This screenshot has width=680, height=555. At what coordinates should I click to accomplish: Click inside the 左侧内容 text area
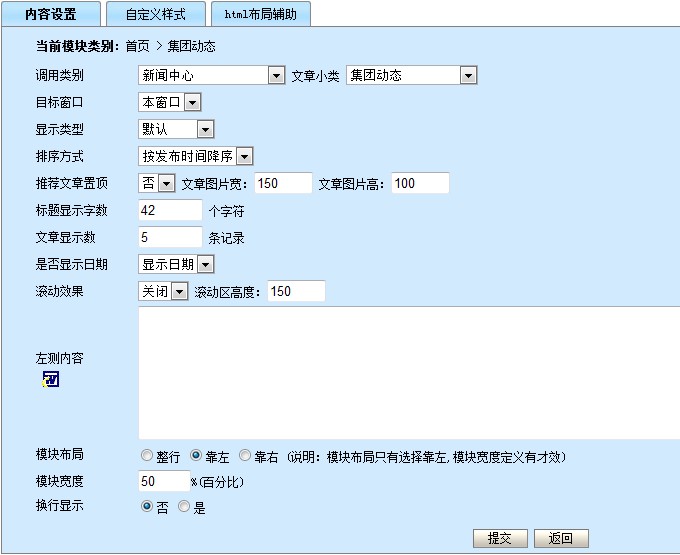pyautogui.click(x=408, y=372)
